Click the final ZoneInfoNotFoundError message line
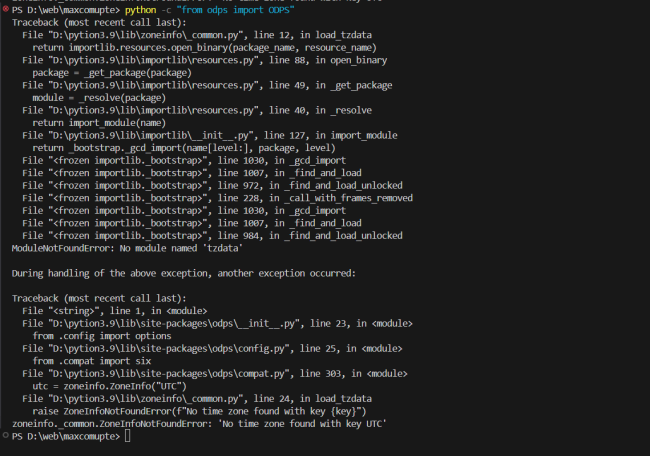Screen dimensions: 650x456 (x=200, y=424)
